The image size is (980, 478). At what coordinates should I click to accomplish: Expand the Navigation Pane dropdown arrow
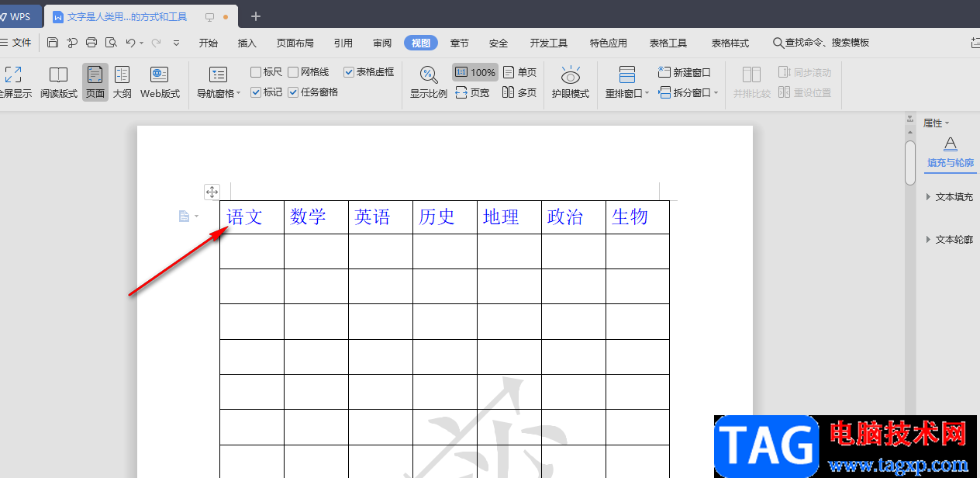239,93
